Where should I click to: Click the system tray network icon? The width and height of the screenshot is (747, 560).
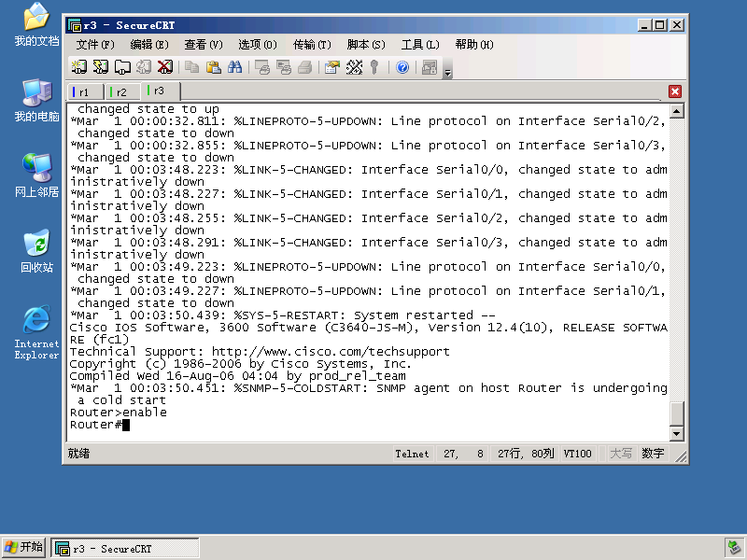click(734, 548)
